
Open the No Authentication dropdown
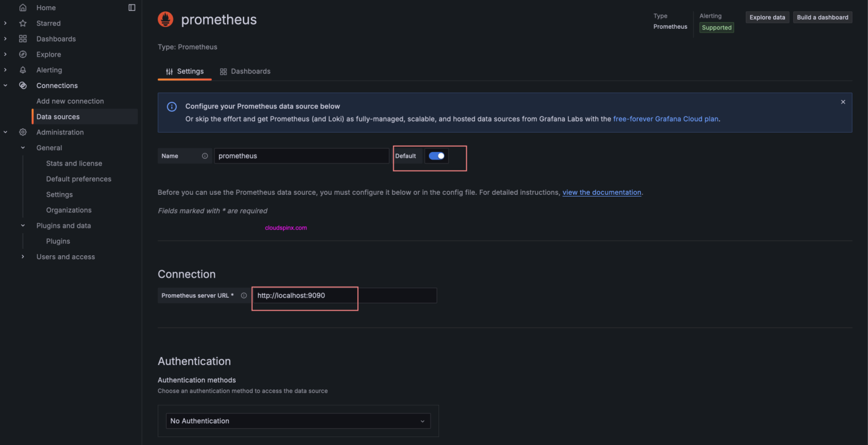(x=298, y=421)
